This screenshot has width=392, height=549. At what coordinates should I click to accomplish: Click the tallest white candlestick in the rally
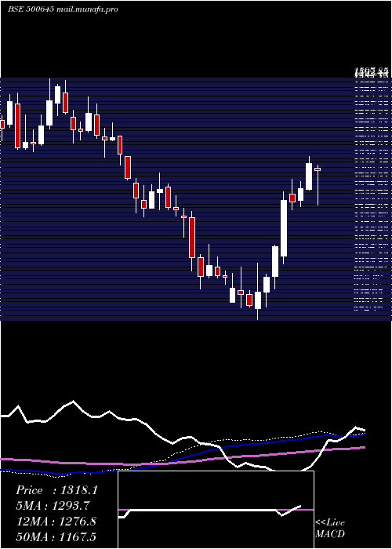[x=284, y=228]
